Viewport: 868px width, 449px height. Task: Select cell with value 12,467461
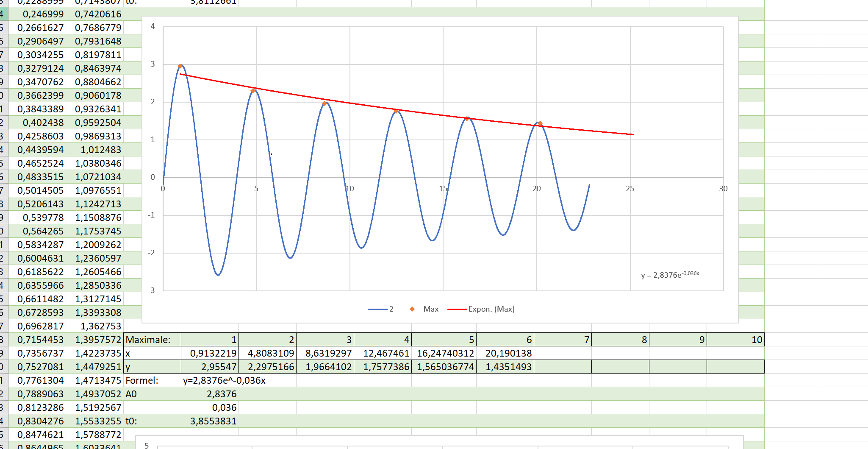click(383, 353)
